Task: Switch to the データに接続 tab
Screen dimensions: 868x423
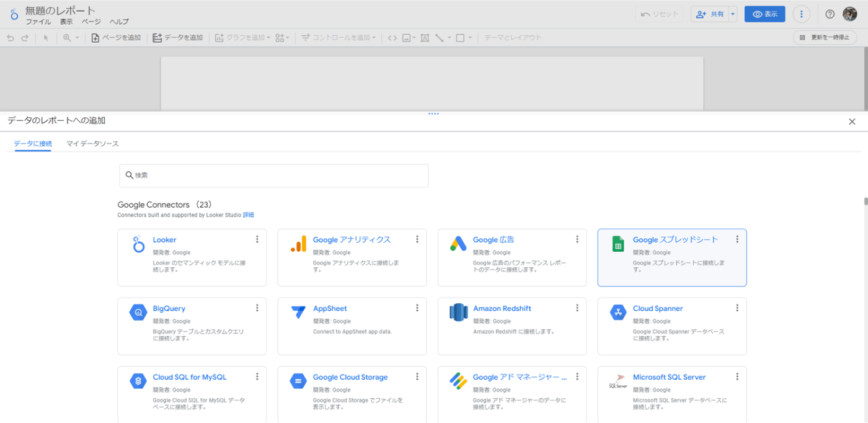Action: coord(33,144)
